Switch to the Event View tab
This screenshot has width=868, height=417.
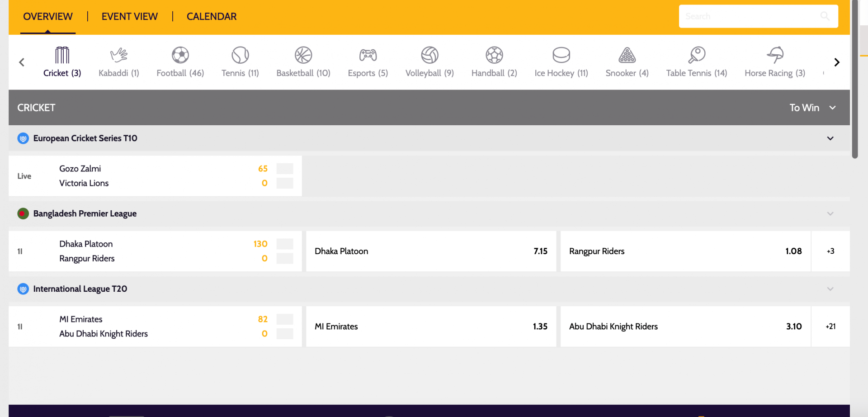coord(129,17)
